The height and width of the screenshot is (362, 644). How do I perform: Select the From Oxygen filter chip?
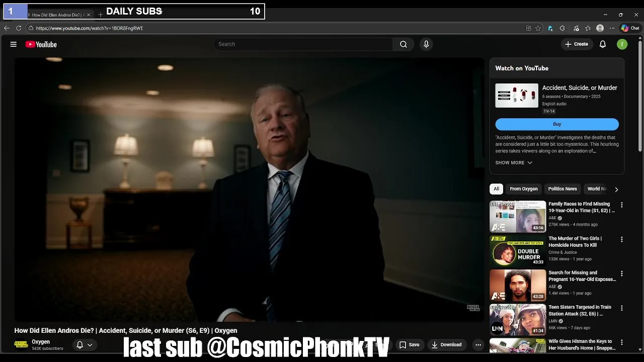524,189
